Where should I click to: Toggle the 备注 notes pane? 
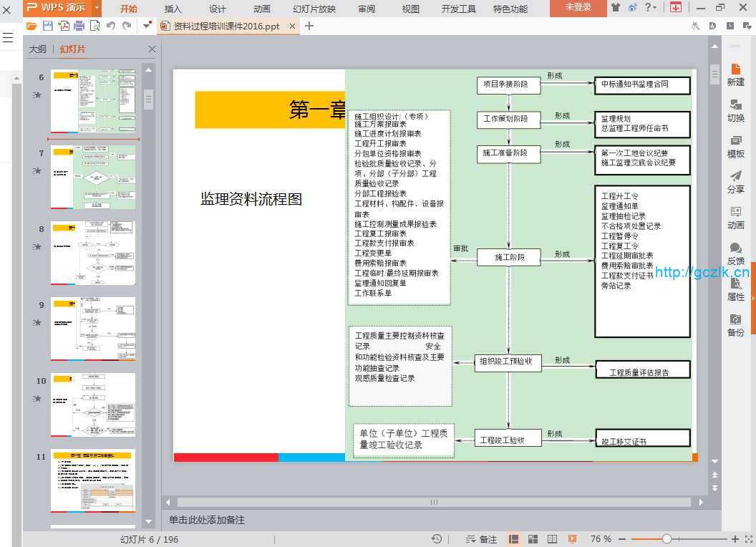[x=481, y=538]
